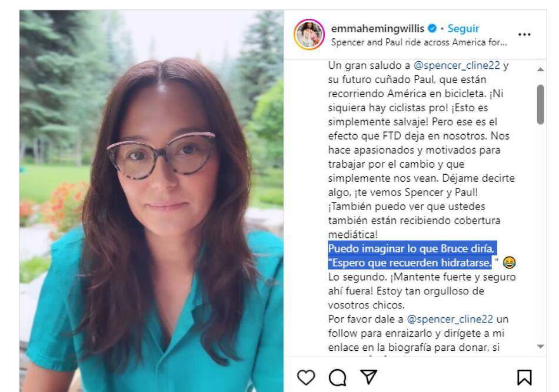Image resolution: width=559 pixels, height=392 pixels.
Task: Click the 'Lo segundo. ¡Mantente fuerte' caption line
Action: coord(422,277)
